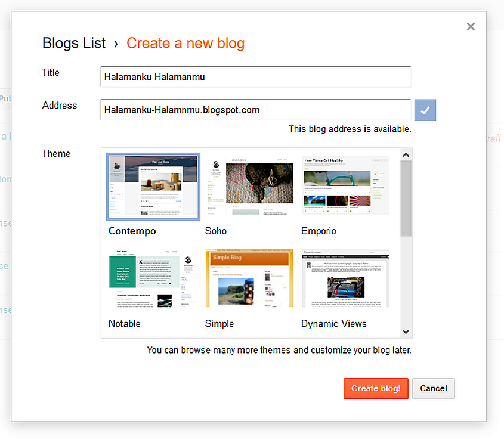Click the Contempo theme name label
Image resolution: width=504 pixels, height=440 pixels.
132,231
